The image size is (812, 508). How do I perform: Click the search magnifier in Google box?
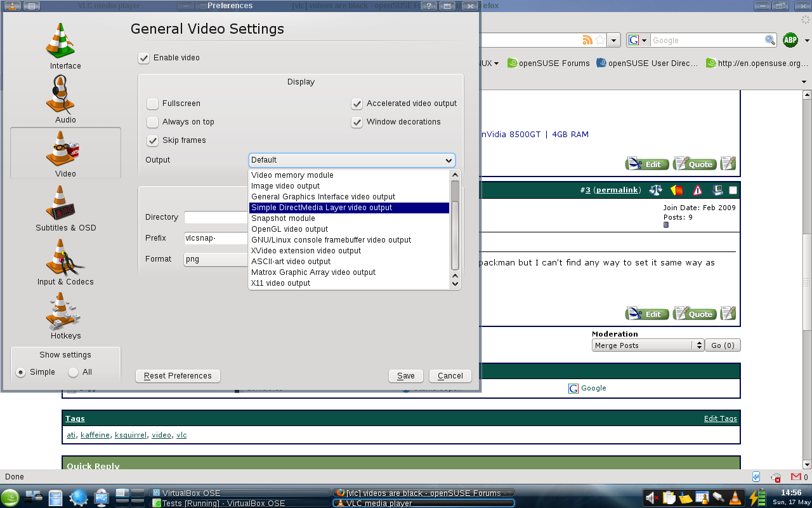770,40
